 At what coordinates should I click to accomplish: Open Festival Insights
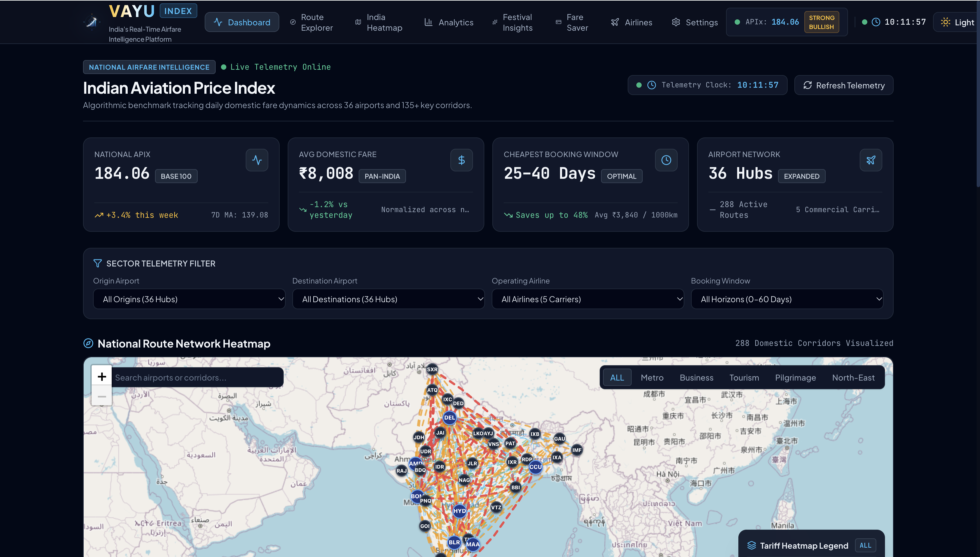click(x=513, y=22)
